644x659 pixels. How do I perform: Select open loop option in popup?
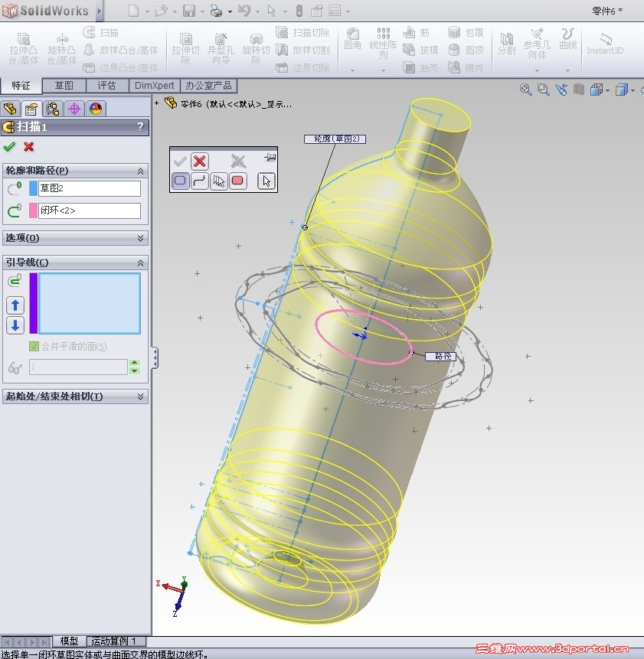tap(200, 181)
